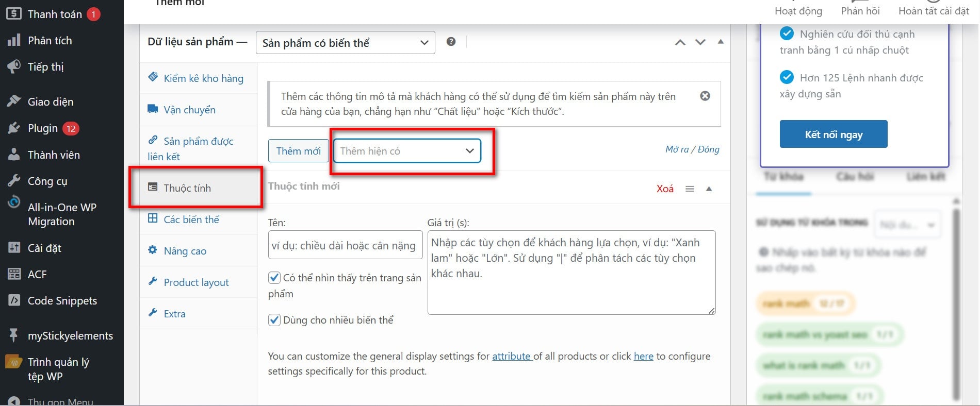
Task: Move product data panel up
Action: point(680,42)
